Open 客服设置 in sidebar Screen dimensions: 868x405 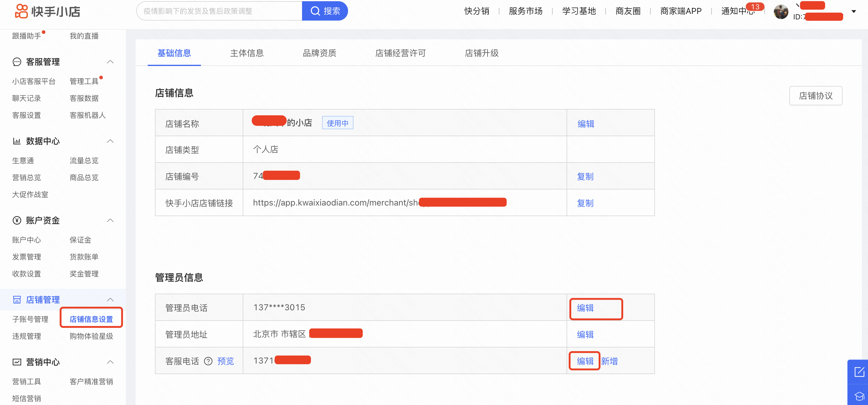tap(27, 115)
